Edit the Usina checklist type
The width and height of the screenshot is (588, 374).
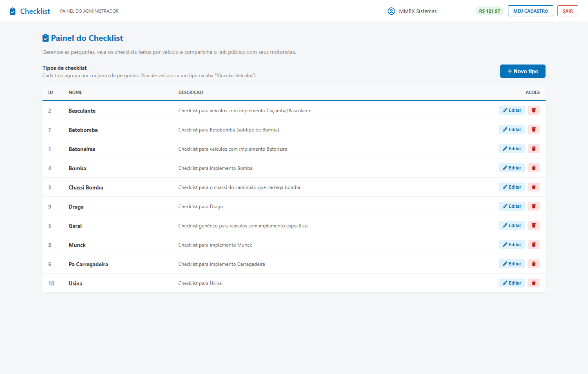512,283
